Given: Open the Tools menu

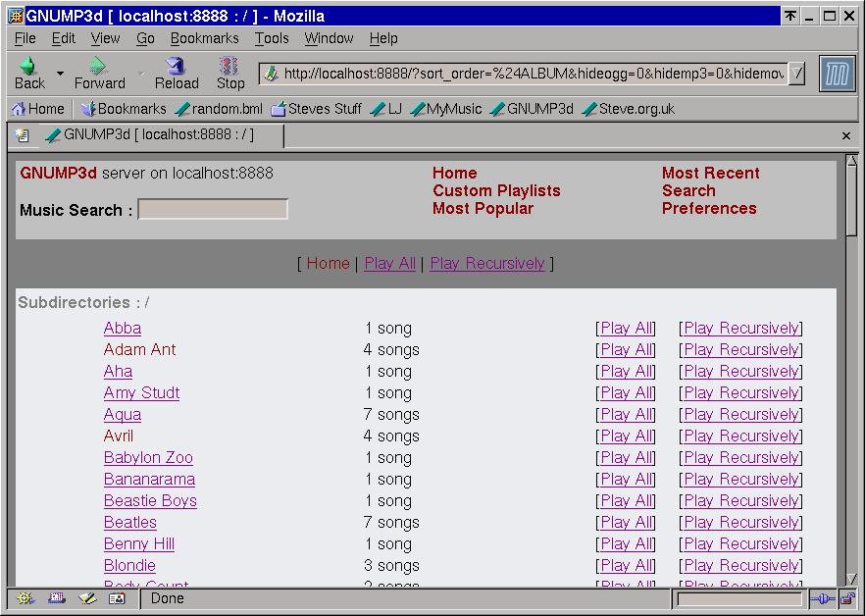Looking at the screenshot, I should [x=272, y=38].
